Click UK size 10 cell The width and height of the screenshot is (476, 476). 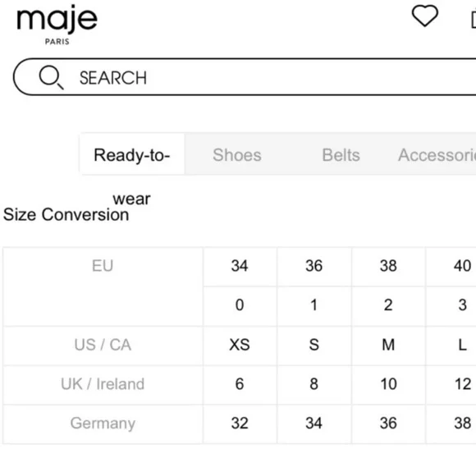pos(388,384)
